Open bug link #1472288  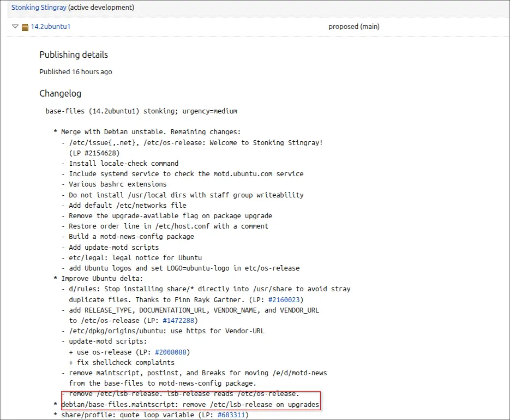(178, 320)
